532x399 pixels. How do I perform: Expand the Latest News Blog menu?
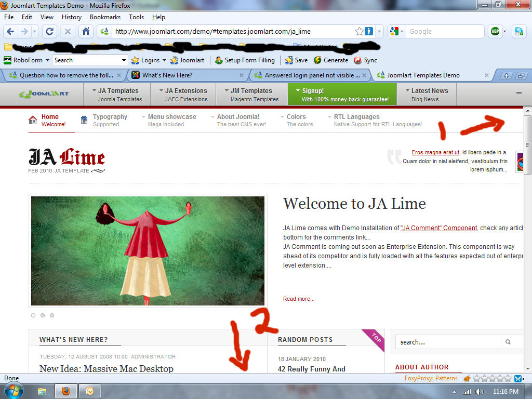(x=427, y=95)
